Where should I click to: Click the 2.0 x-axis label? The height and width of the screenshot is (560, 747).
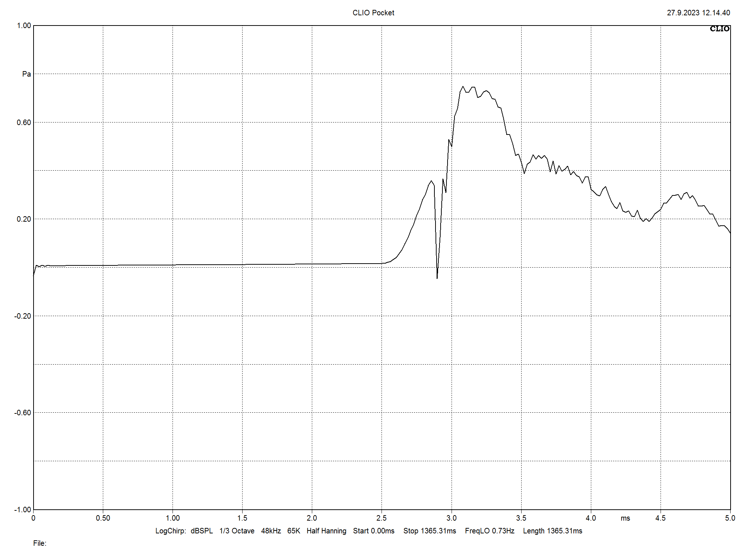(x=312, y=518)
